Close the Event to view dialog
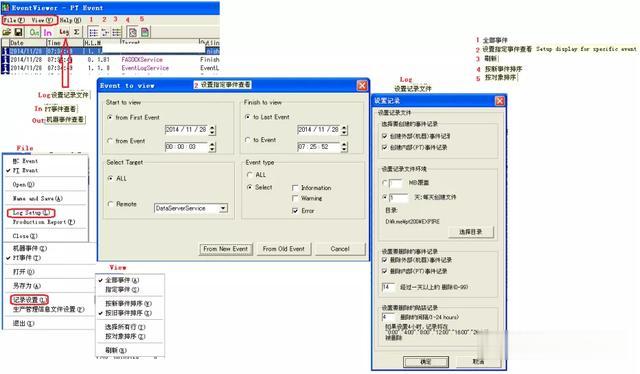Viewport: 640px width, 374px height. (x=362, y=85)
